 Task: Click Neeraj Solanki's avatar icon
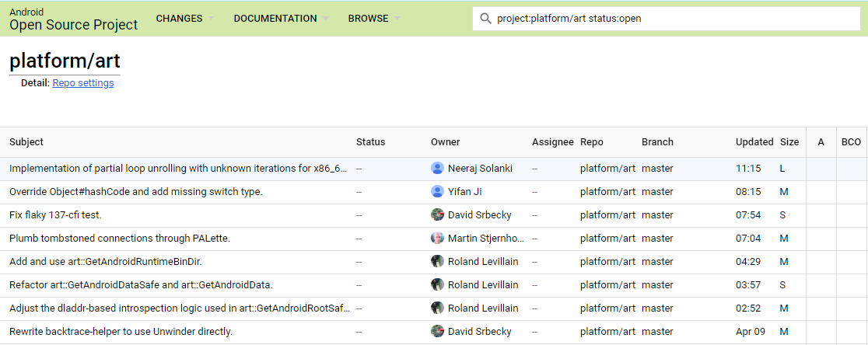(437, 168)
